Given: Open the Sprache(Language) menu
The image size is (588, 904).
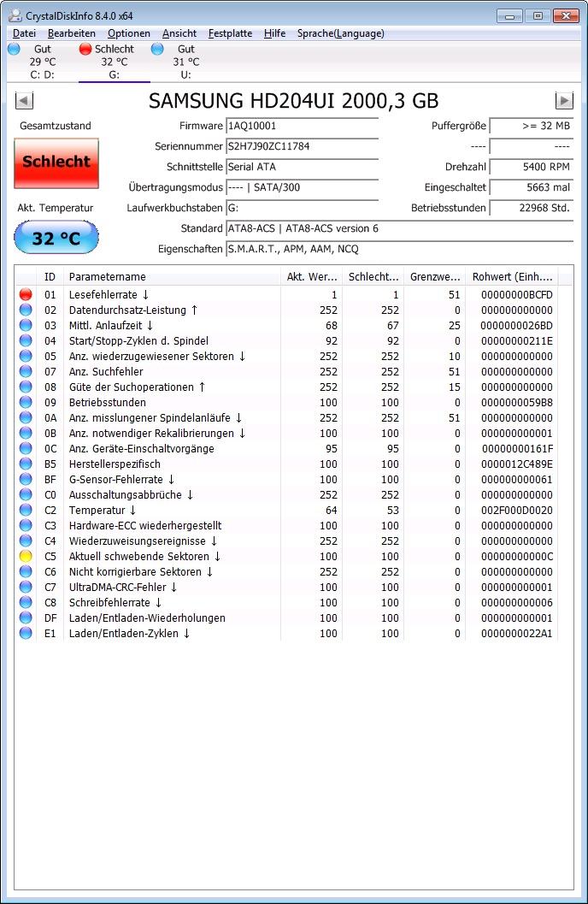Looking at the screenshot, I should (x=341, y=33).
